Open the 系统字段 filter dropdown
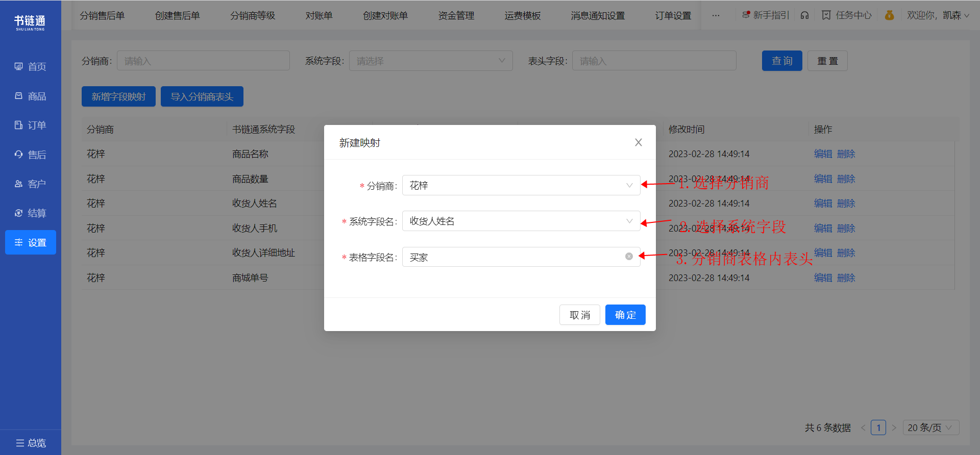Image resolution: width=980 pixels, height=455 pixels. [431, 61]
